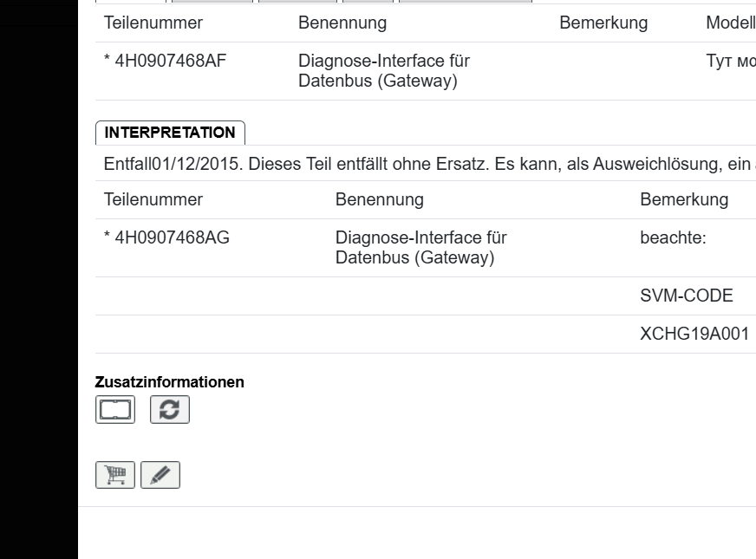The image size is (756, 559).
Task: Click the XCHG19A001 exchange code
Action: (694, 333)
